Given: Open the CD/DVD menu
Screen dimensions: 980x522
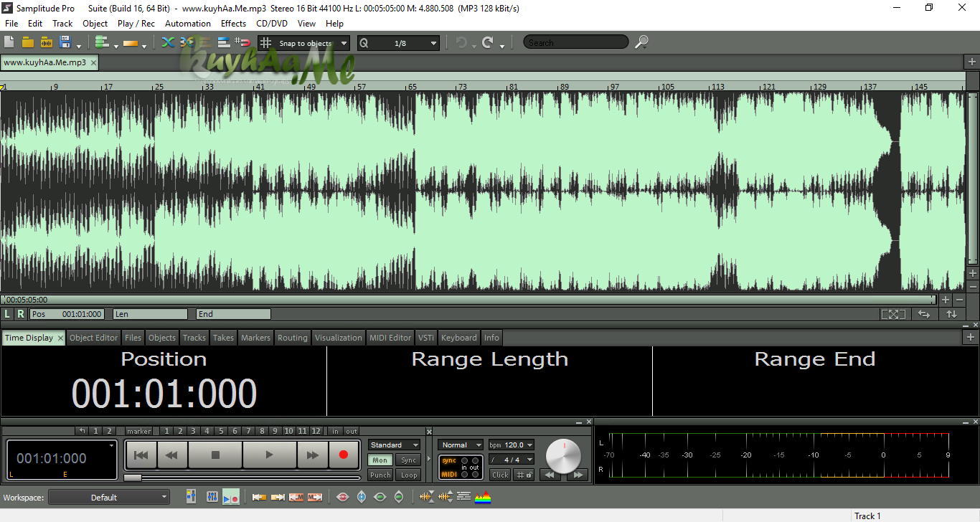Looking at the screenshot, I should coord(272,24).
